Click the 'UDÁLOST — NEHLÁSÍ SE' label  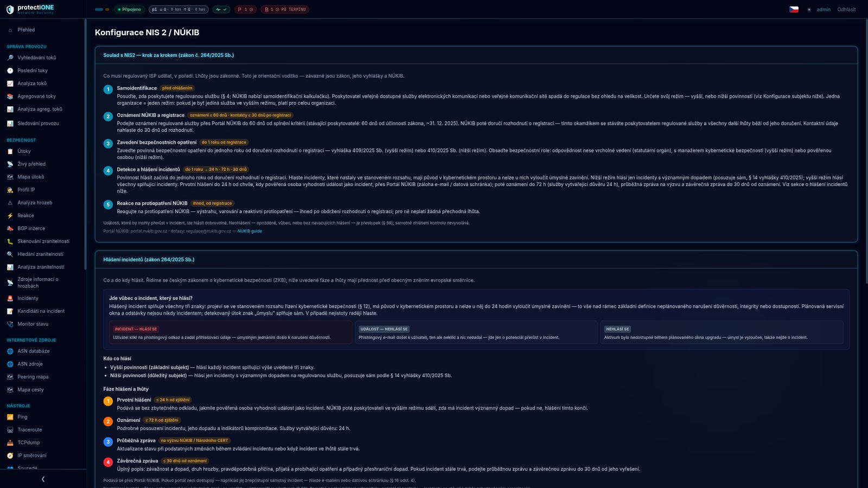click(384, 329)
